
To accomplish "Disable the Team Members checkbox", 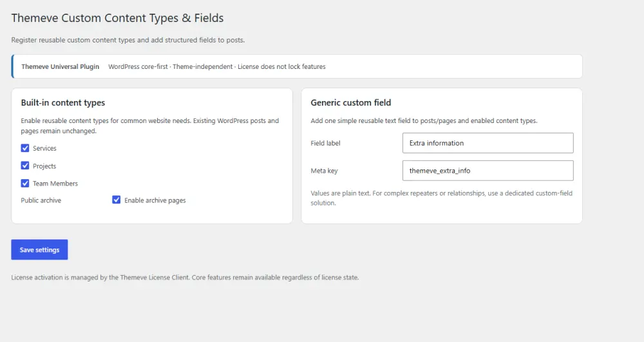I will click(25, 183).
